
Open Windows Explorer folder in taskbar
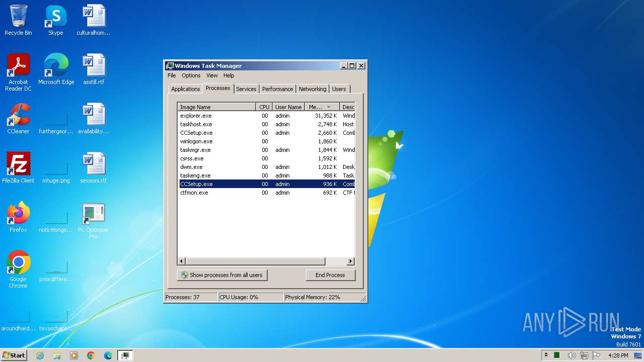click(x=57, y=355)
